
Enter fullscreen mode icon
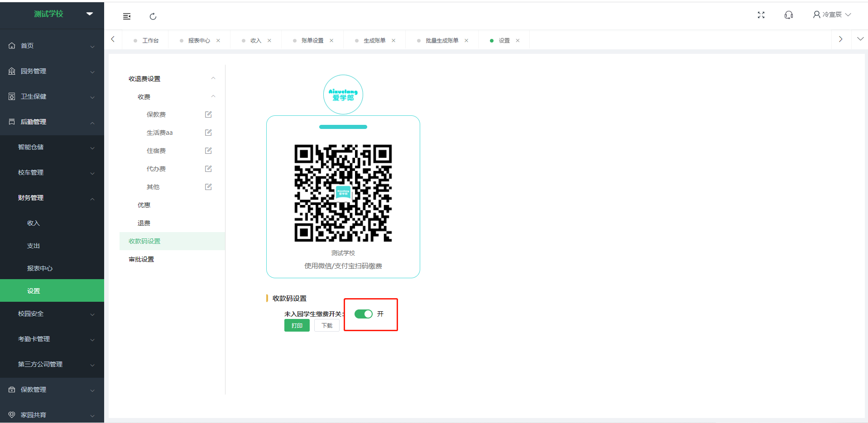click(x=761, y=15)
